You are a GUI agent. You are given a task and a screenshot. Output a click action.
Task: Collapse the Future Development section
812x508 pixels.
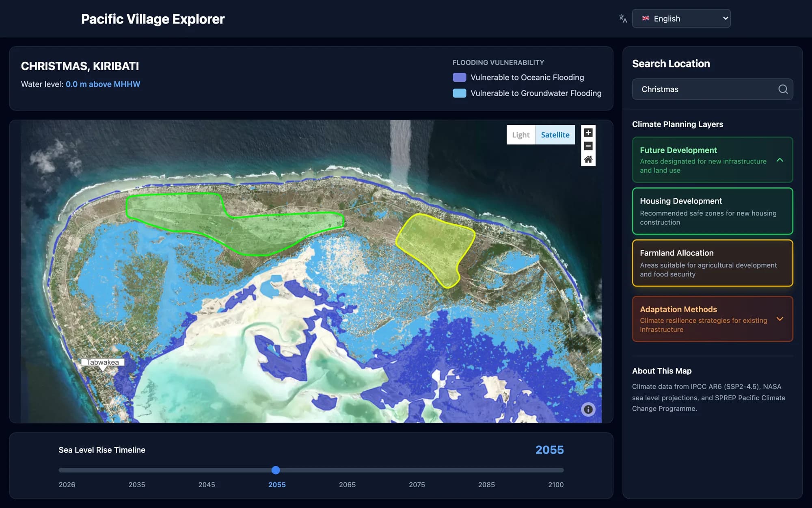[x=712, y=160]
